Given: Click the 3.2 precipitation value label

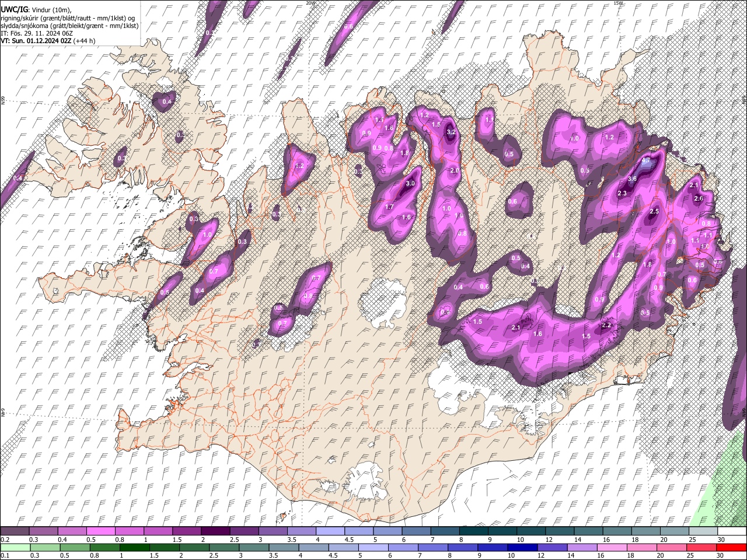Looking at the screenshot, I should coord(451,132).
